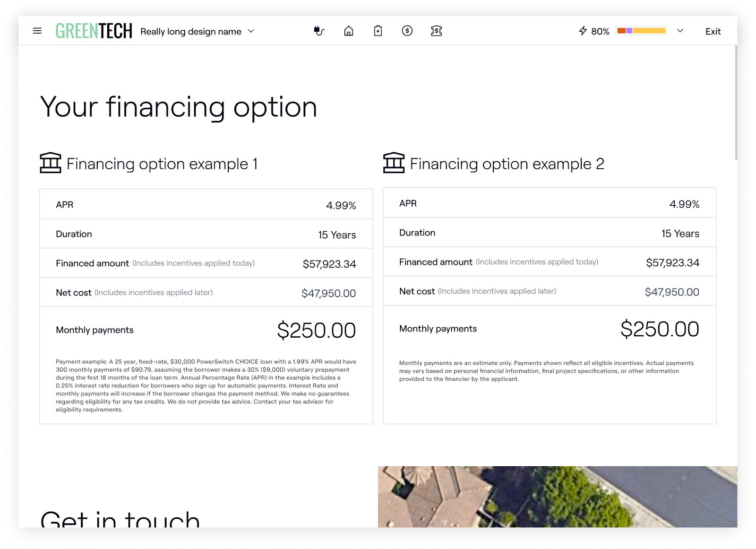
Task: Click the bank financing icon in toolbar
Action: tap(437, 31)
